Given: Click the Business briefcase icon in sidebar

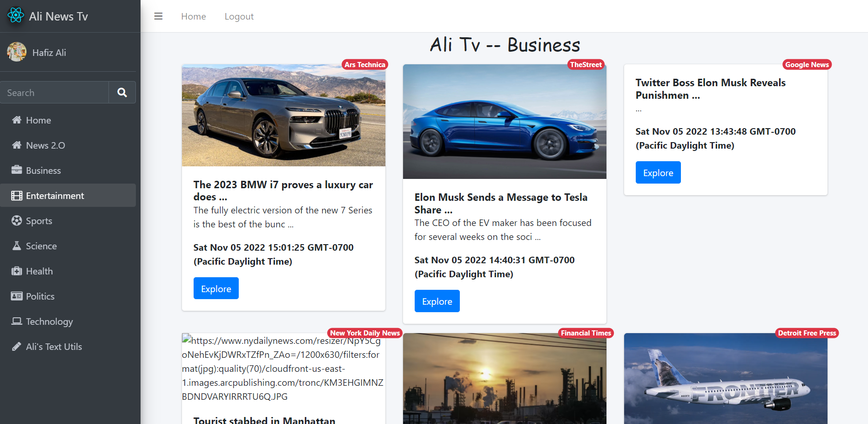Looking at the screenshot, I should coord(17,170).
